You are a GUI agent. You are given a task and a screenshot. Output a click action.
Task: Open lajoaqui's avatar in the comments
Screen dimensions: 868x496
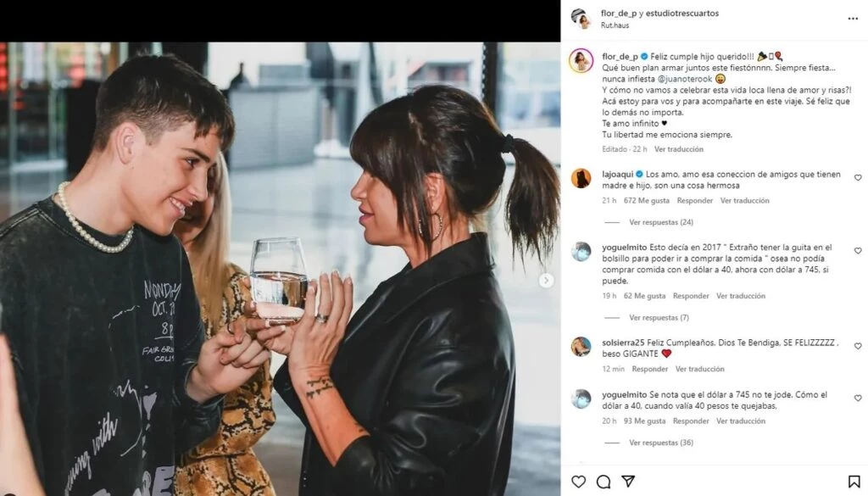click(x=581, y=177)
